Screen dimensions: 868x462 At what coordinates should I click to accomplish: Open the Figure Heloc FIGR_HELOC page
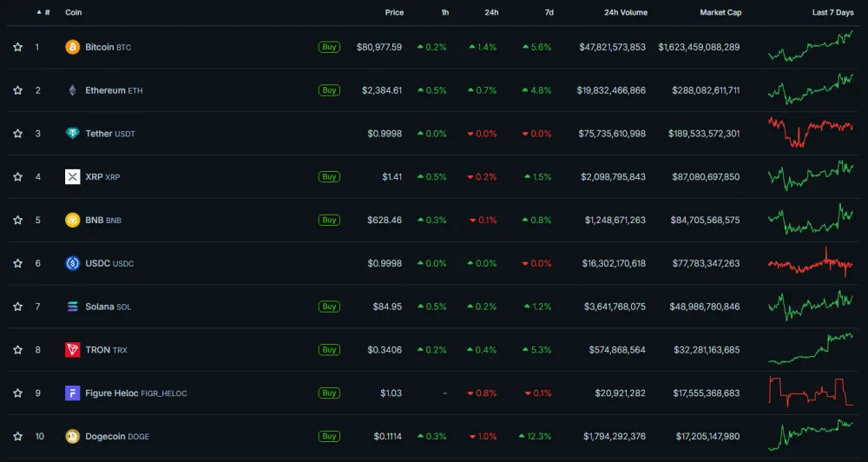(x=135, y=393)
